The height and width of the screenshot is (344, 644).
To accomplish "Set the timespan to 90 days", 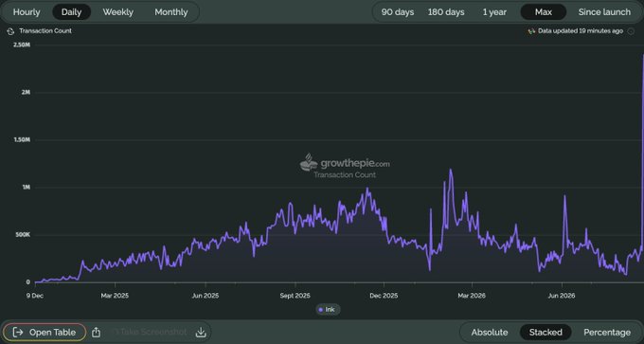I will [x=398, y=12].
